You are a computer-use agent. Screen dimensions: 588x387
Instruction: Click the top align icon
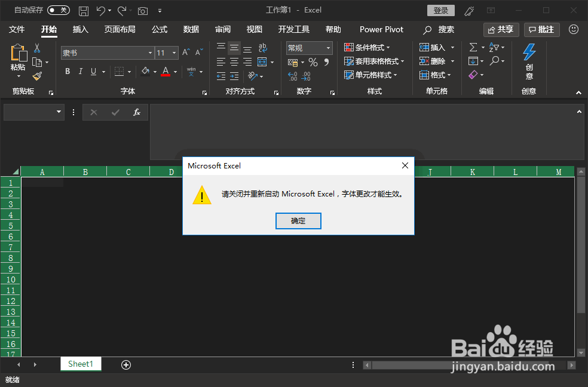(221, 48)
